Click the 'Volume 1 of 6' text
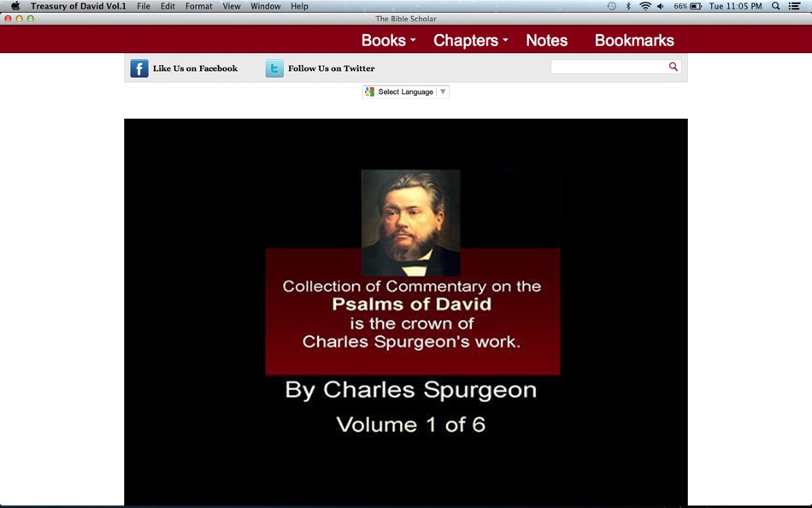 point(410,424)
